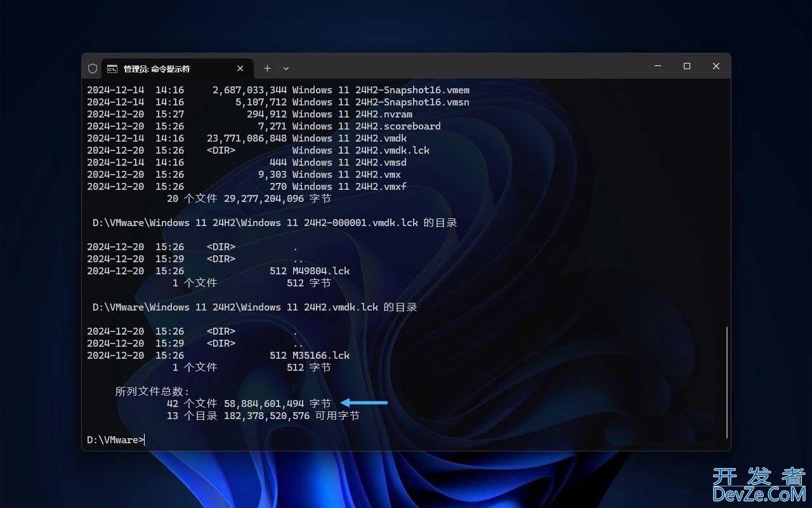Close the 命令提示符 tab

click(x=240, y=69)
